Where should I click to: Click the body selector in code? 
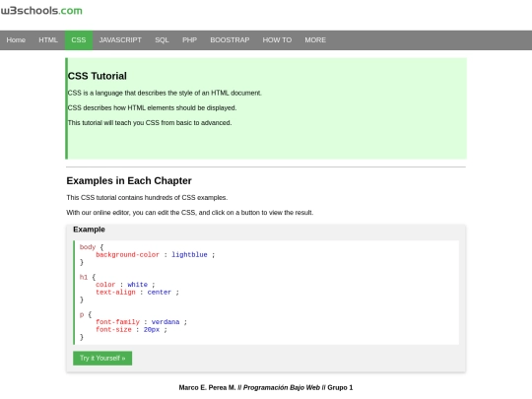click(x=88, y=247)
